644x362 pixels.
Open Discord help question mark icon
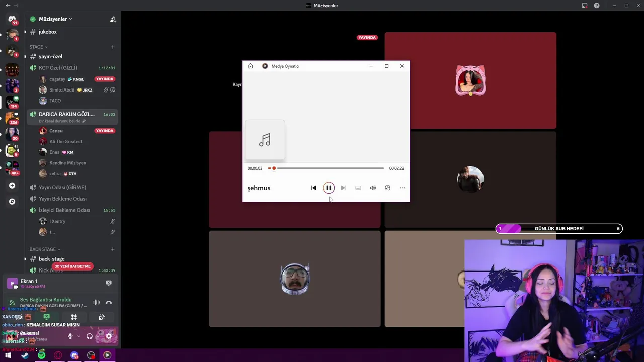tap(597, 6)
